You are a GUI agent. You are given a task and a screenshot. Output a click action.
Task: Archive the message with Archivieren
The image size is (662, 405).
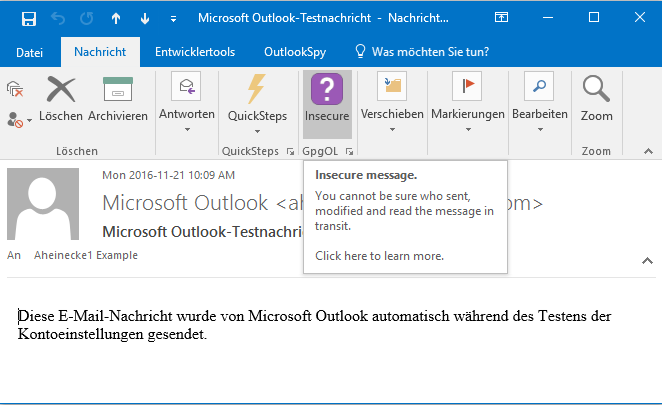point(118,99)
